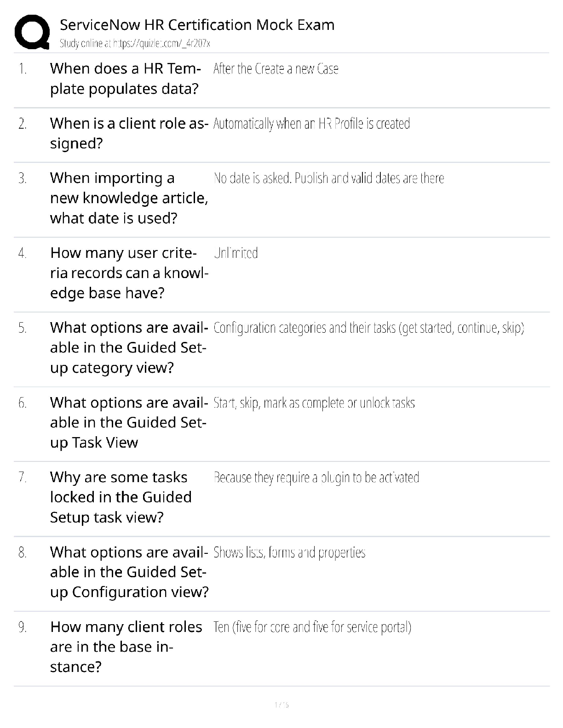Select question 4 about user criteria records
This screenshot has height=728, width=563.
pos(129,273)
